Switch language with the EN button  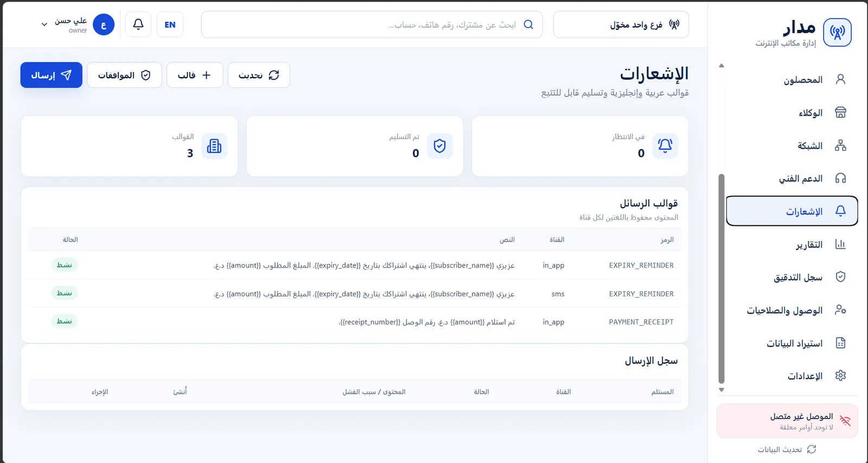click(x=170, y=24)
